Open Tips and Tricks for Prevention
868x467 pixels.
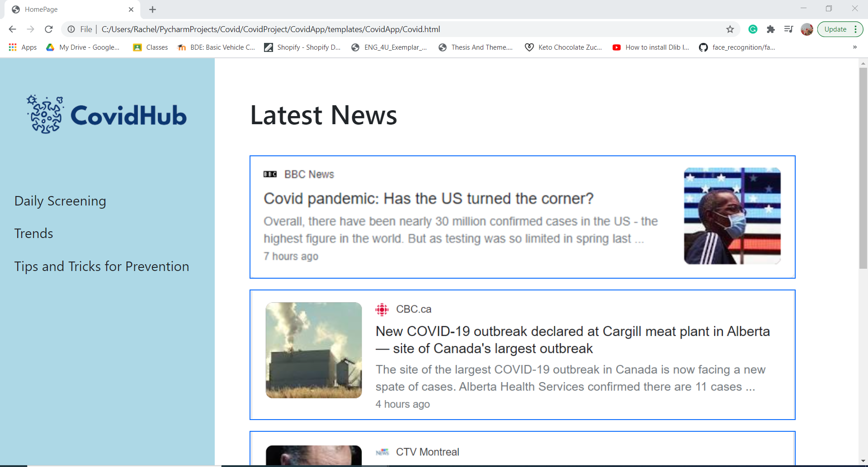[102, 266]
